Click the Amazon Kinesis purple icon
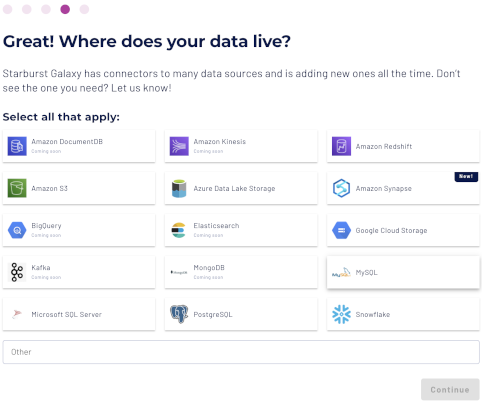 179,146
